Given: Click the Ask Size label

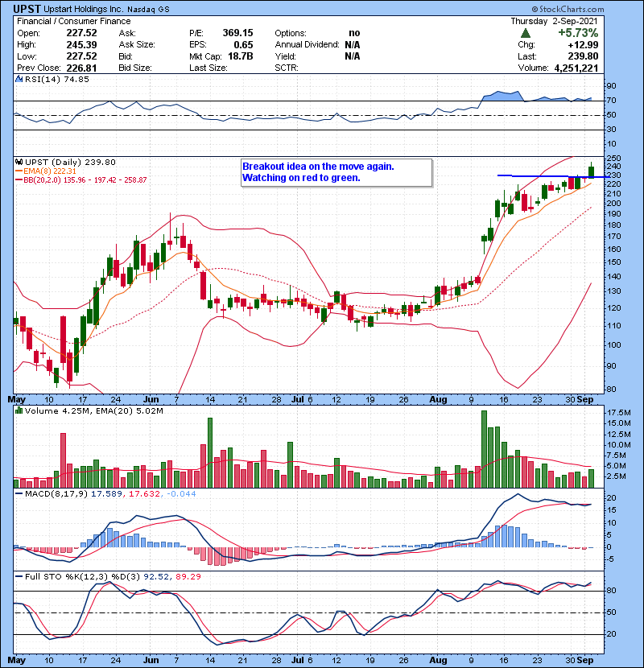Looking at the screenshot, I should (137, 45).
